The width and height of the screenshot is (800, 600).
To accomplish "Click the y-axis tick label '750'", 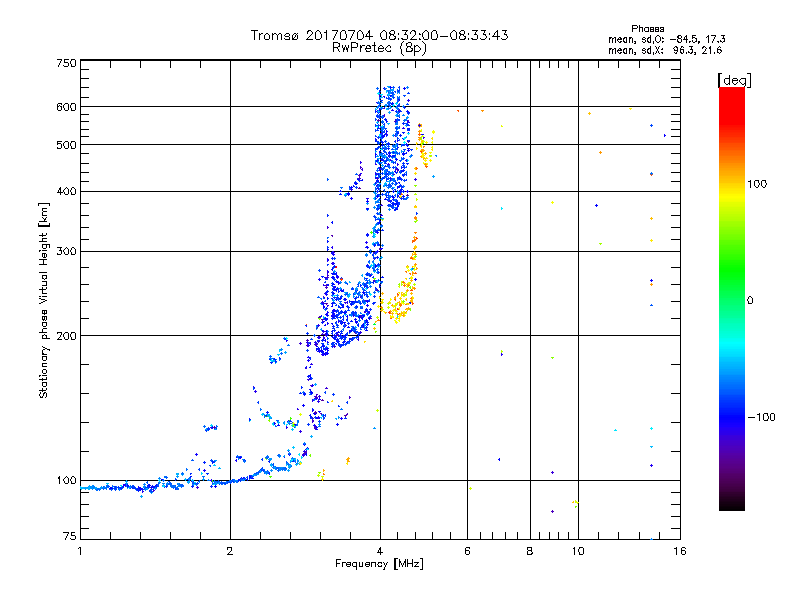I will coord(66,63).
